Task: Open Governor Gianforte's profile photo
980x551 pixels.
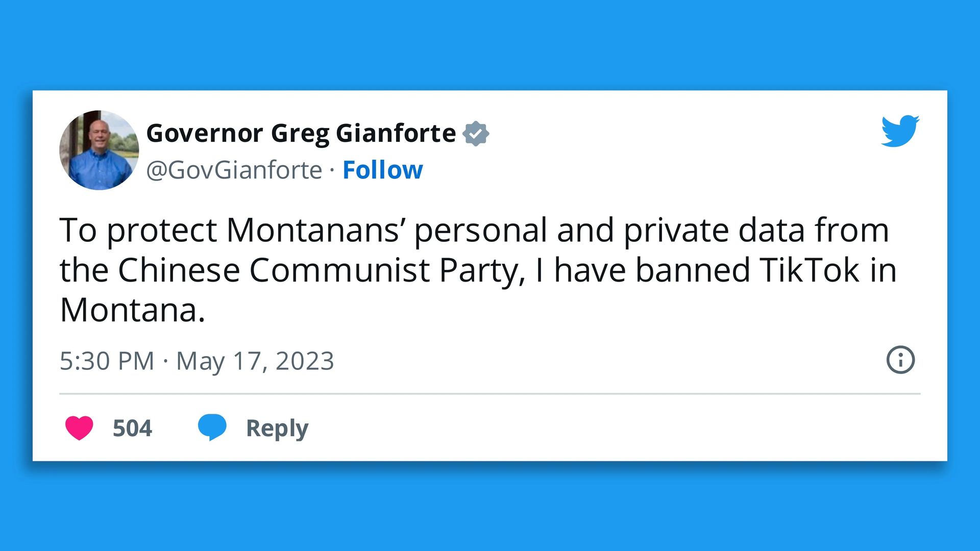Action: tap(99, 150)
